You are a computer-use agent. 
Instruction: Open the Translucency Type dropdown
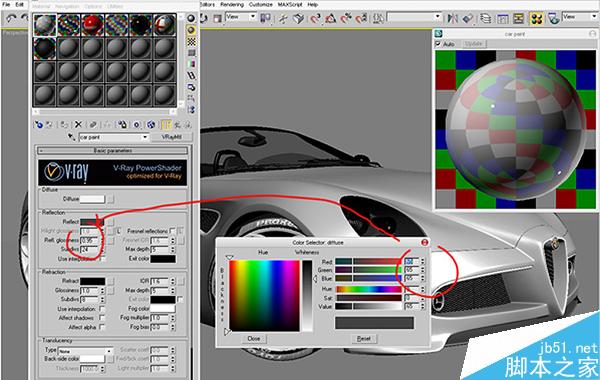(x=109, y=351)
